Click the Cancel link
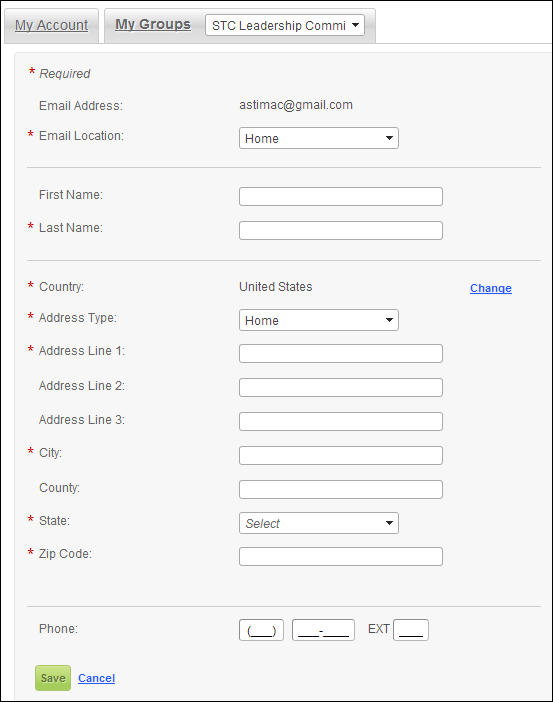Image resolution: width=553 pixels, height=702 pixels. [x=97, y=678]
